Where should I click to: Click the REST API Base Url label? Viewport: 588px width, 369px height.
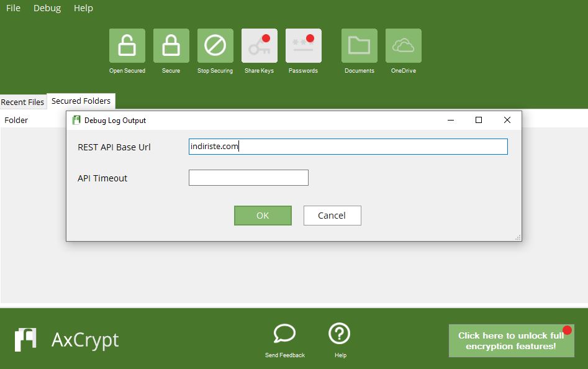coord(114,147)
